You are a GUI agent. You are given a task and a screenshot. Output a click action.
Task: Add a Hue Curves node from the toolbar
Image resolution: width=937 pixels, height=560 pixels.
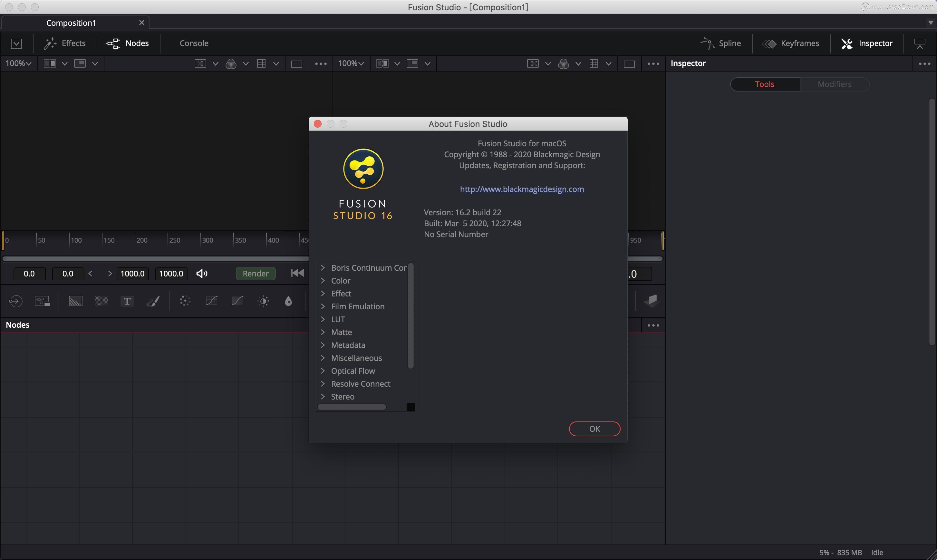(x=237, y=301)
